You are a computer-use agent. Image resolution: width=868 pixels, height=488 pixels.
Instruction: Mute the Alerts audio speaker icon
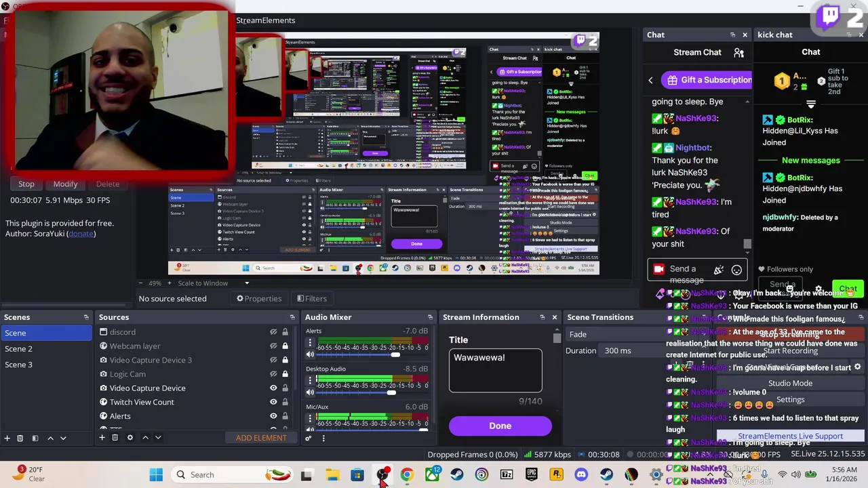(310, 354)
